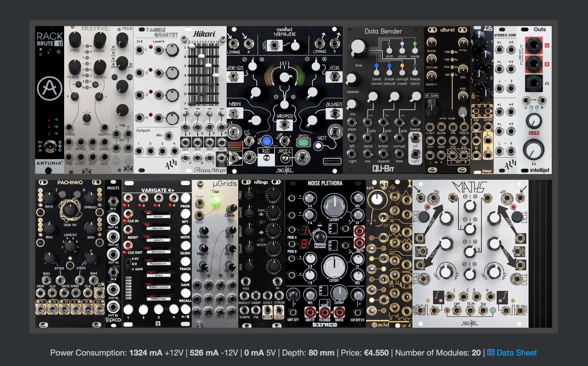Toggle the power symbol on RackBrute
This screenshot has width=588, height=366.
[x=59, y=52]
